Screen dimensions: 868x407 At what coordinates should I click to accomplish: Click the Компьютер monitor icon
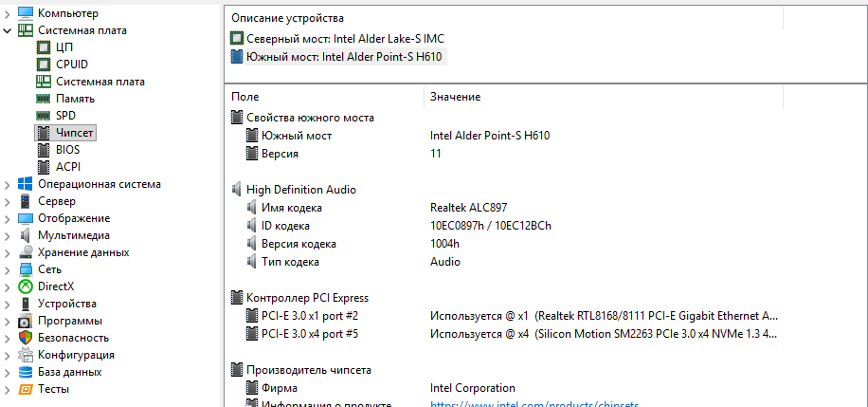click(x=26, y=12)
